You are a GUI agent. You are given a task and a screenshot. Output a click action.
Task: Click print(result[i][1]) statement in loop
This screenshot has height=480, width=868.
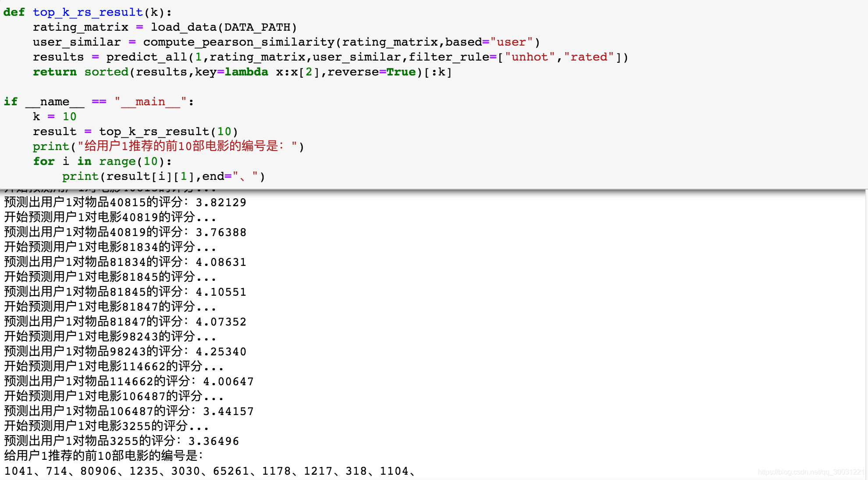click(x=163, y=176)
